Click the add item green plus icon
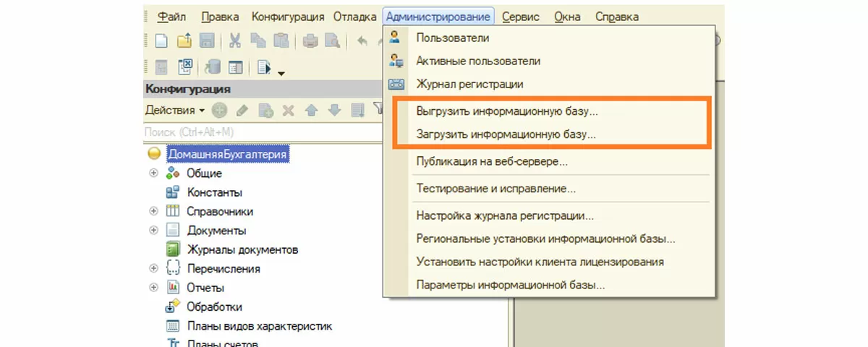 (219, 111)
